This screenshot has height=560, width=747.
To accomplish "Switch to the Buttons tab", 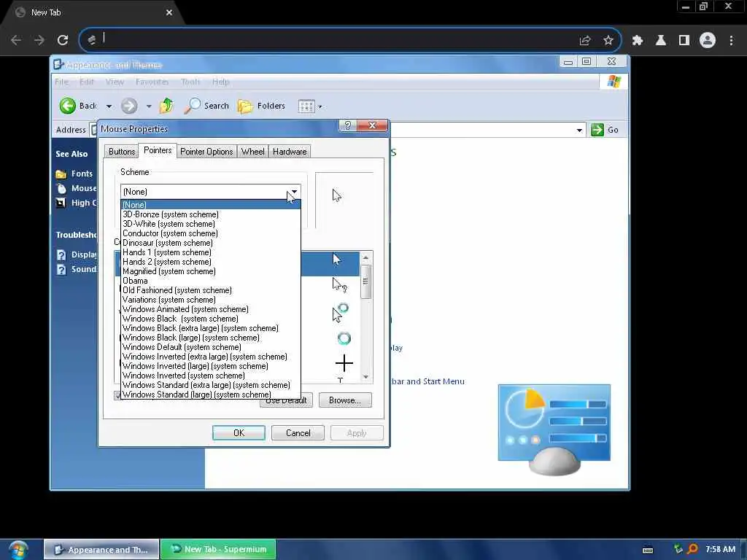I will coord(122,152).
